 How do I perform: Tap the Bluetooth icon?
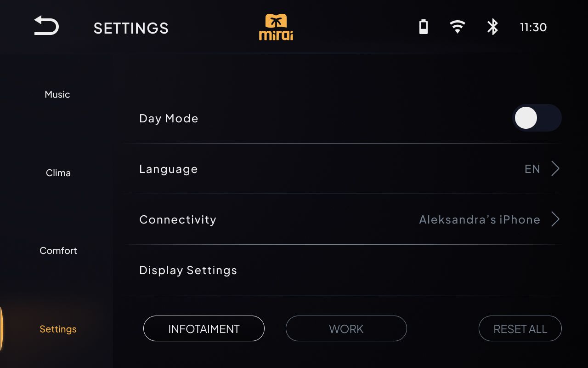pos(492,27)
